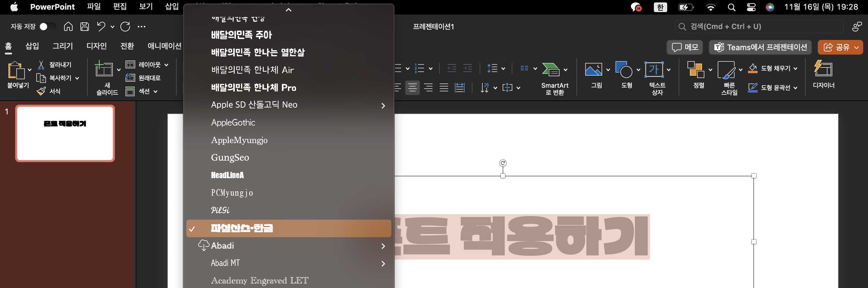The width and height of the screenshot is (868, 288).
Task: Click the center align text icon
Action: click(x=413, y=88)
